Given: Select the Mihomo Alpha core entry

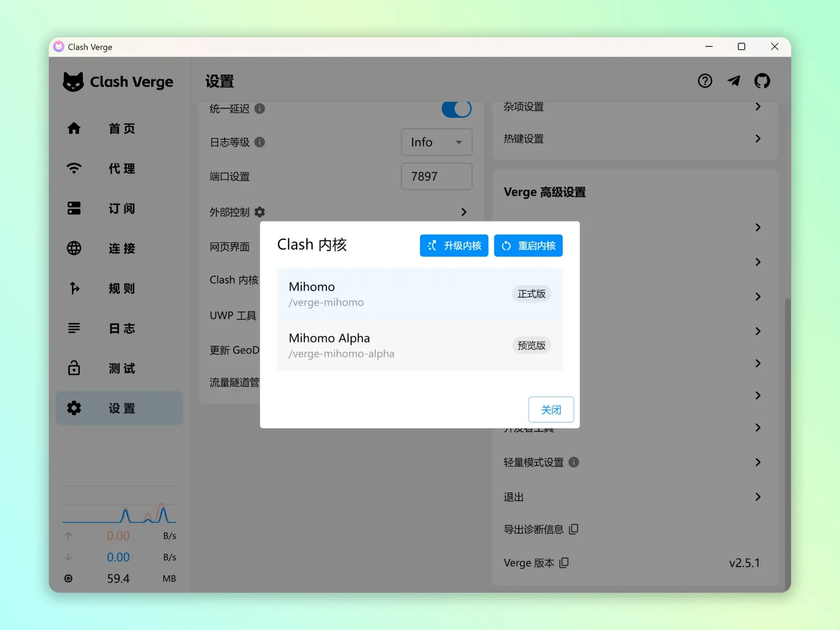Looking at the screenshot, I should [x=419, y=345].
